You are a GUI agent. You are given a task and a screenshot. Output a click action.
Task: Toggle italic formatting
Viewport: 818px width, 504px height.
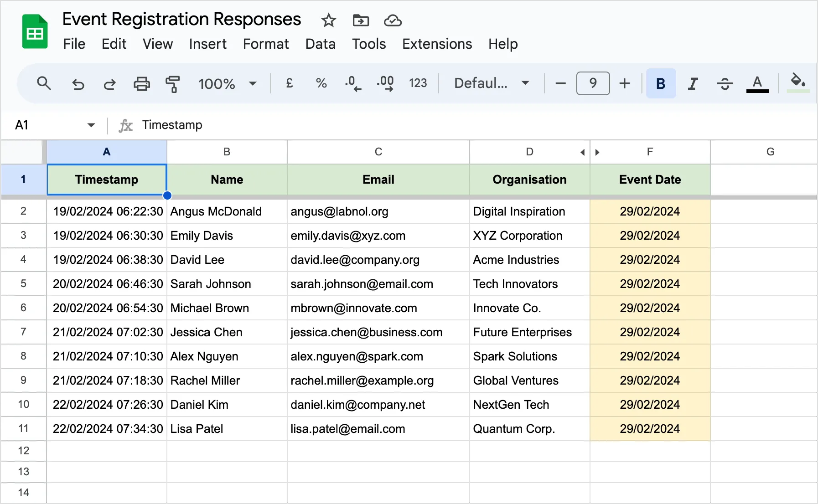click(x=692, y=83)
